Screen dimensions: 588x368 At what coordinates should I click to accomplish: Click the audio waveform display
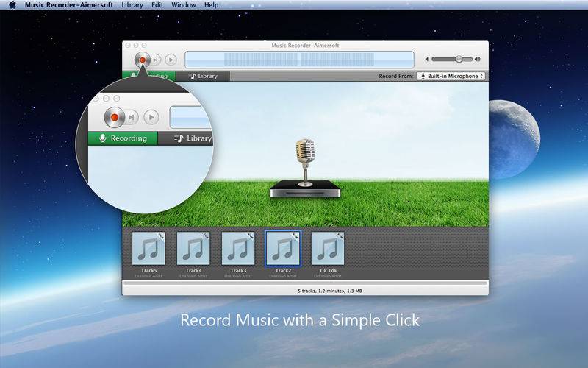click(299, 60)
